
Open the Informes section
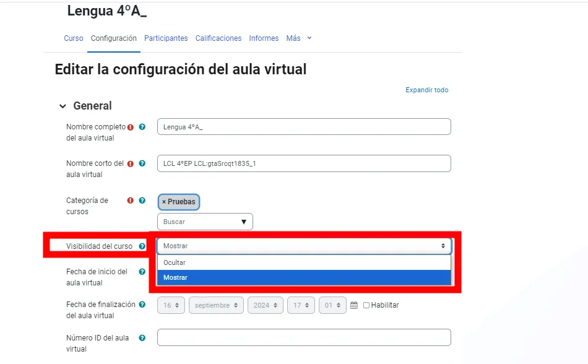(264, 38)
